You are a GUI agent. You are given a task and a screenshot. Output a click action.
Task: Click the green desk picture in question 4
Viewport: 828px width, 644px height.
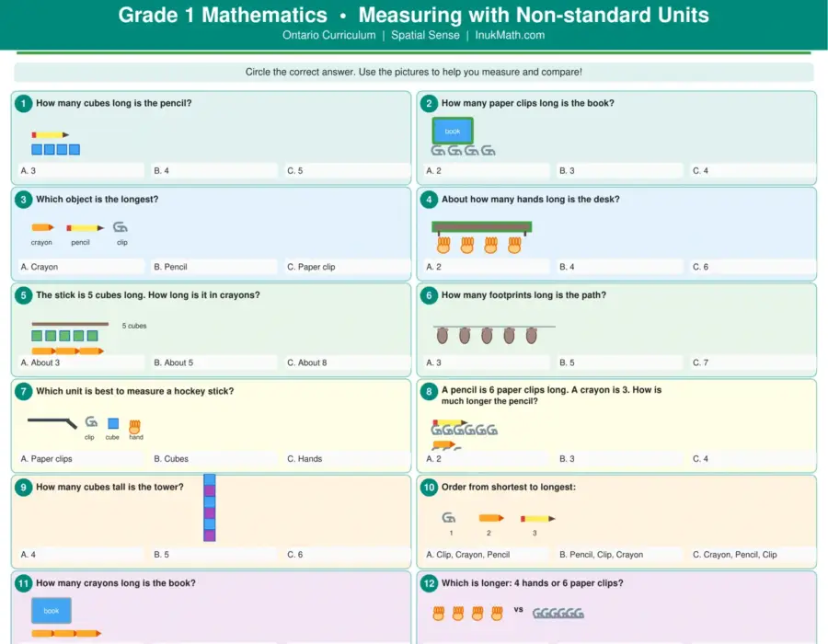point(481,227)
